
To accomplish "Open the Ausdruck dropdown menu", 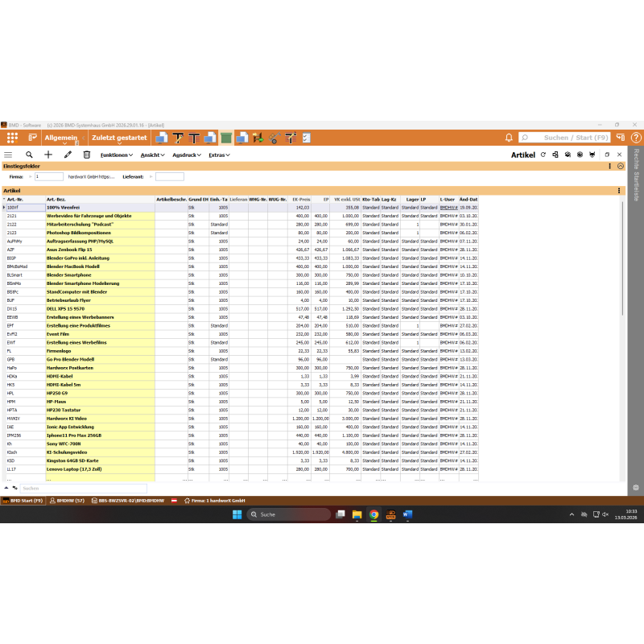I will tap(187, 155).
